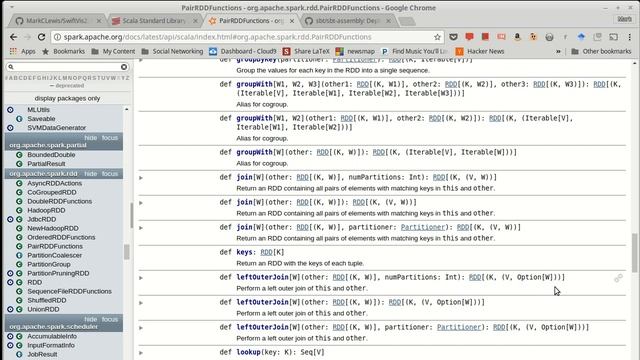640x360 pixels.
Task: Open the Social Networking bookmark folder
Action: click(x=172, y=51)
